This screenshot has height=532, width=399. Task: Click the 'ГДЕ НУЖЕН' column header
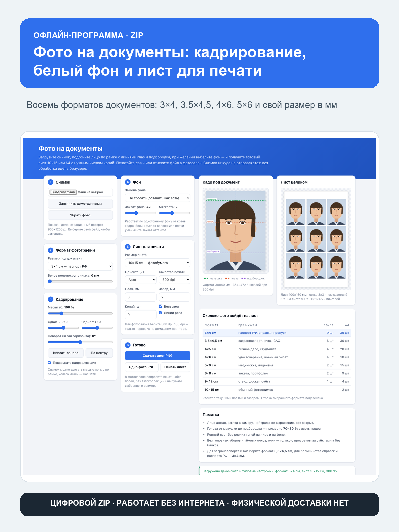point(248,325)
